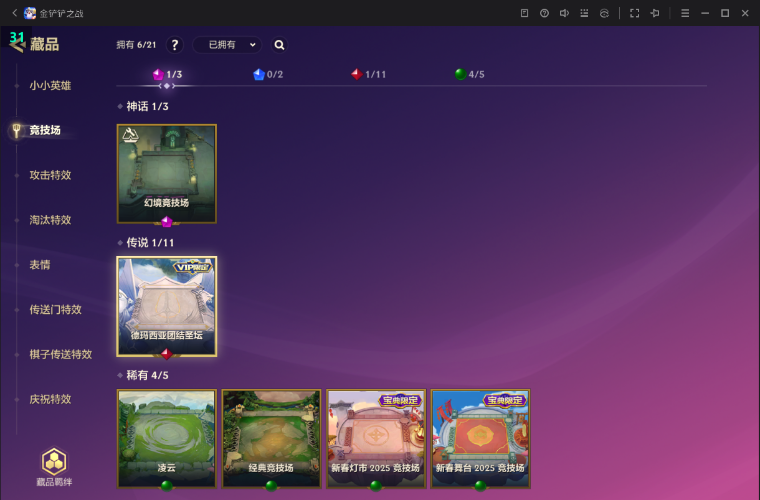Click green orb under 经典竞技场 card
Viewport: 760px width, 500px height.
coord(271,485)
